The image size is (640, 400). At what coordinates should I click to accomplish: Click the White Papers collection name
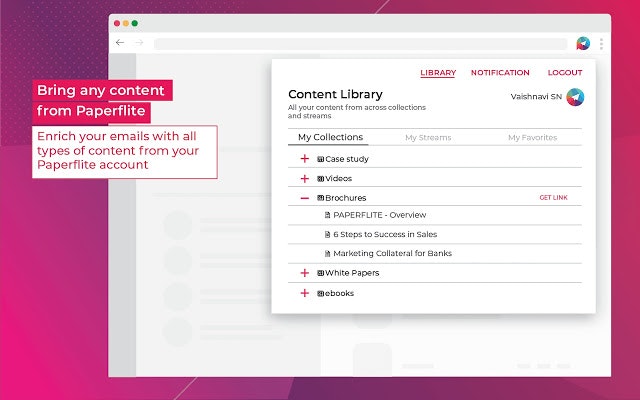(352, 273)
